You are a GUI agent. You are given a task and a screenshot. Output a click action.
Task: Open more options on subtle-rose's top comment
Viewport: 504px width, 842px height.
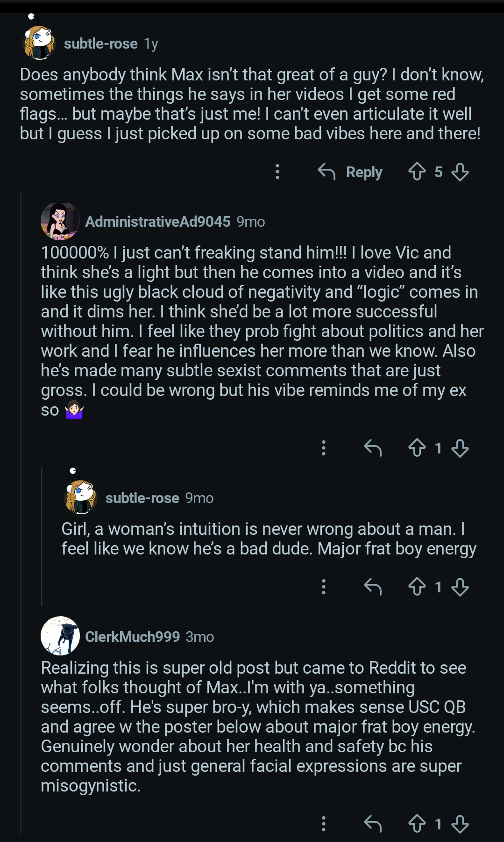[x=277, y=172]
